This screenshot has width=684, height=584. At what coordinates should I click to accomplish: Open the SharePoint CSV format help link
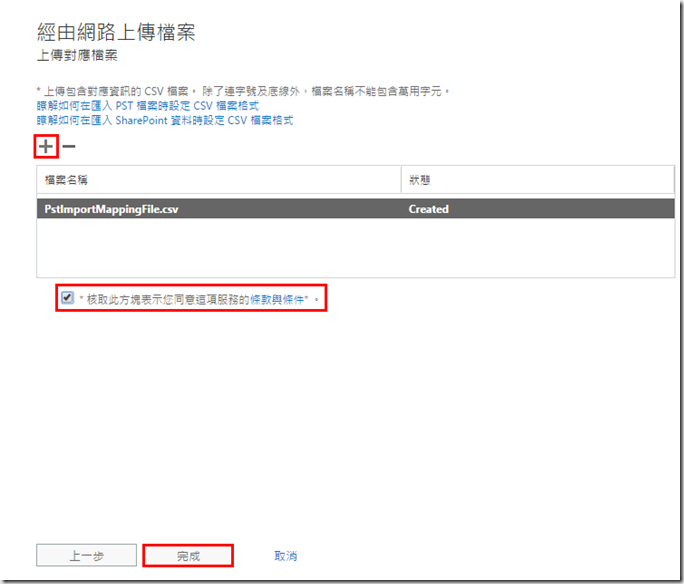click(164, 120)
